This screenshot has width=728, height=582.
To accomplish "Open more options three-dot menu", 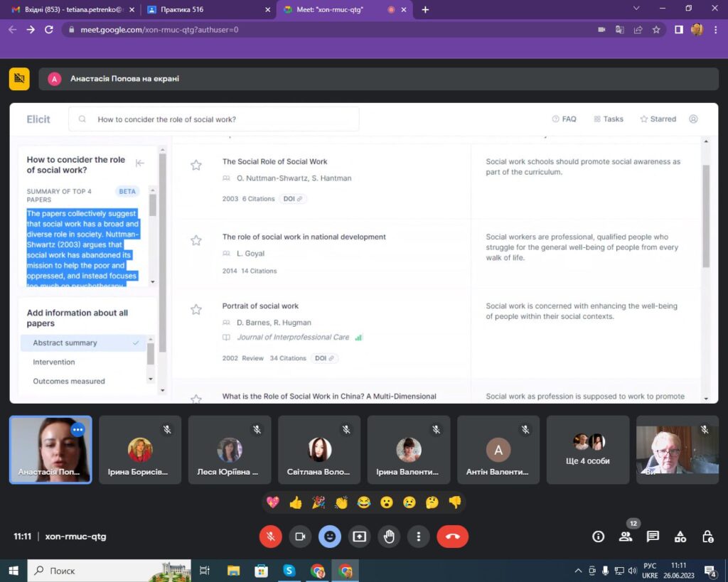I will [419, 537].
